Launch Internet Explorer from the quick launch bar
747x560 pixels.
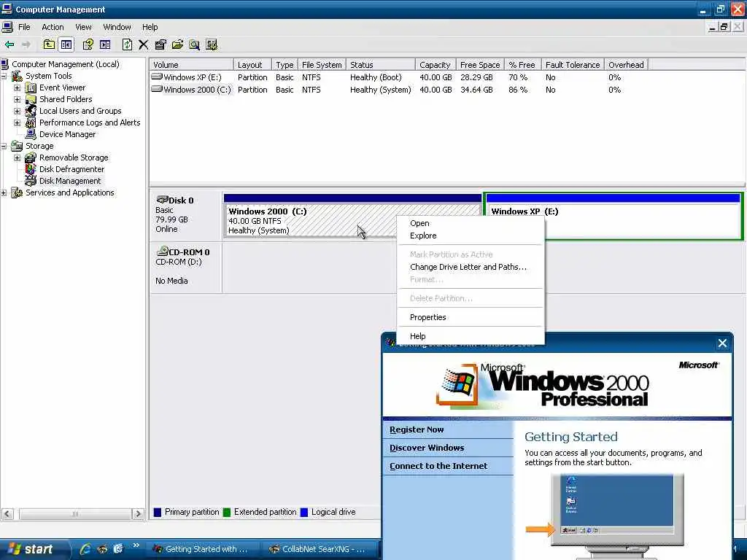tap(86, 549)
